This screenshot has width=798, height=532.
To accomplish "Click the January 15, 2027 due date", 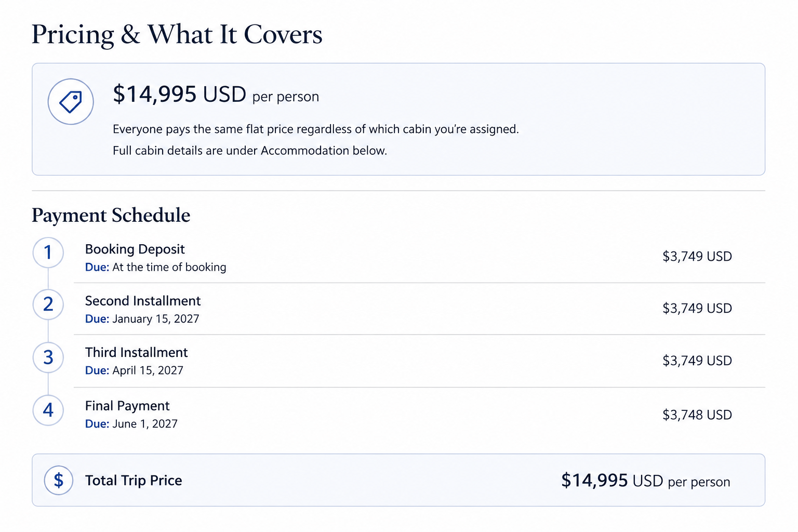I will [156, 319].
